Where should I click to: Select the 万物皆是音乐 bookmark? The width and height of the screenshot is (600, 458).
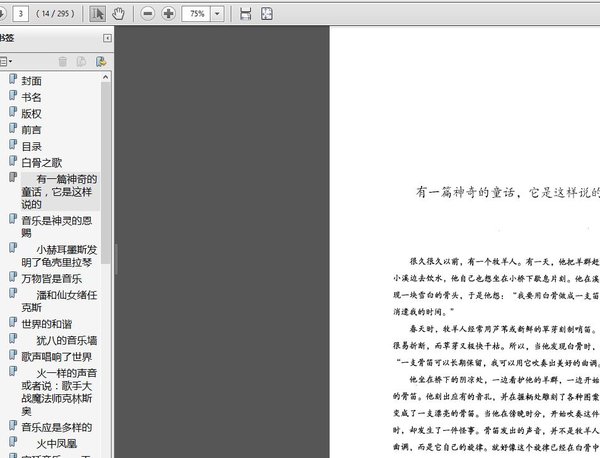coord(51,278)
